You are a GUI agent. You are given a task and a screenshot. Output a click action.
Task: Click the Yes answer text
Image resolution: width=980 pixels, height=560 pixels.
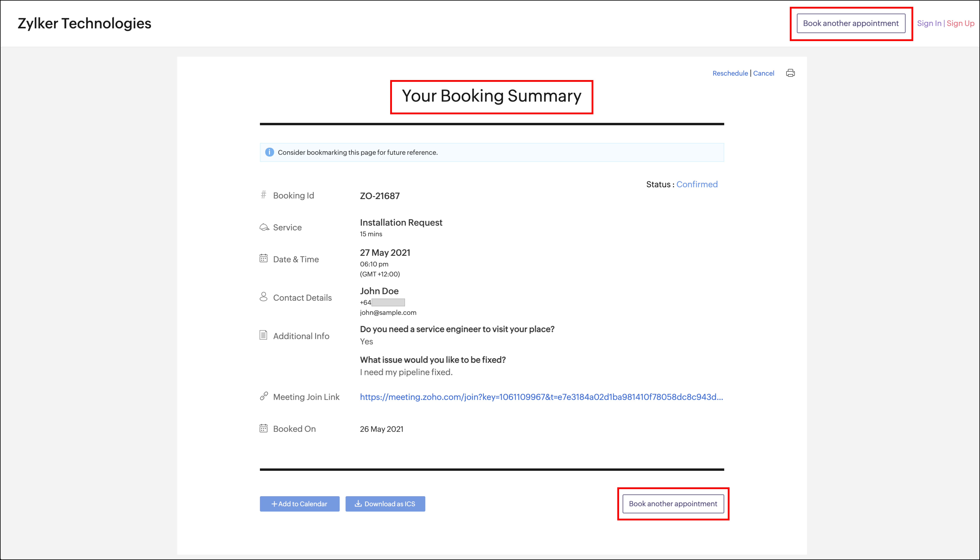(367, 342)
